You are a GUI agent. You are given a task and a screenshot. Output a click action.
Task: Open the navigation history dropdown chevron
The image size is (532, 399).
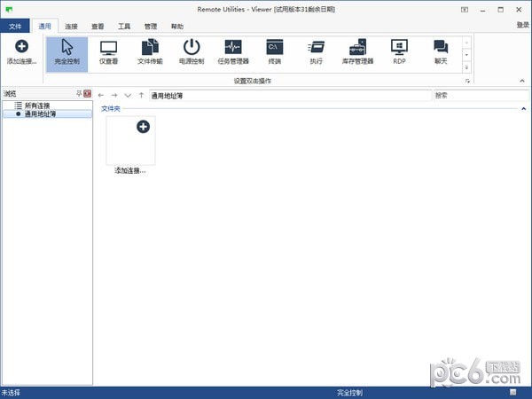click(x=128, y=96)
